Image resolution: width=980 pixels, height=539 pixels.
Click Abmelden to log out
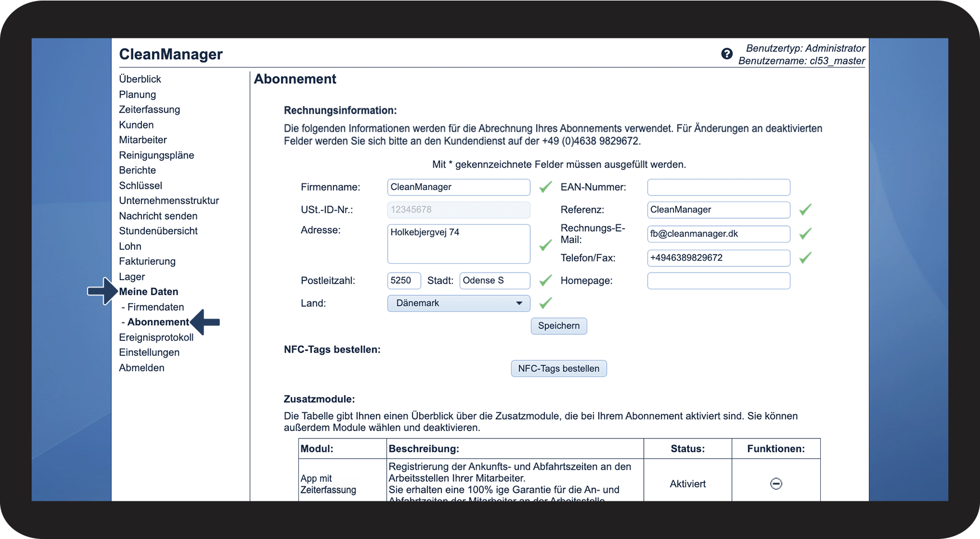coord(141,367)
